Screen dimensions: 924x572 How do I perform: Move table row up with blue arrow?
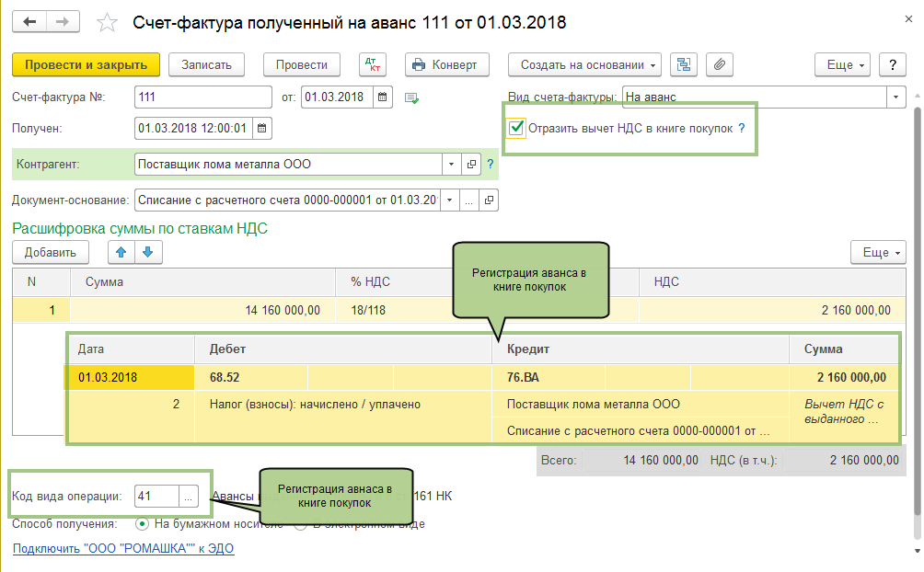(x=121, y=252)
